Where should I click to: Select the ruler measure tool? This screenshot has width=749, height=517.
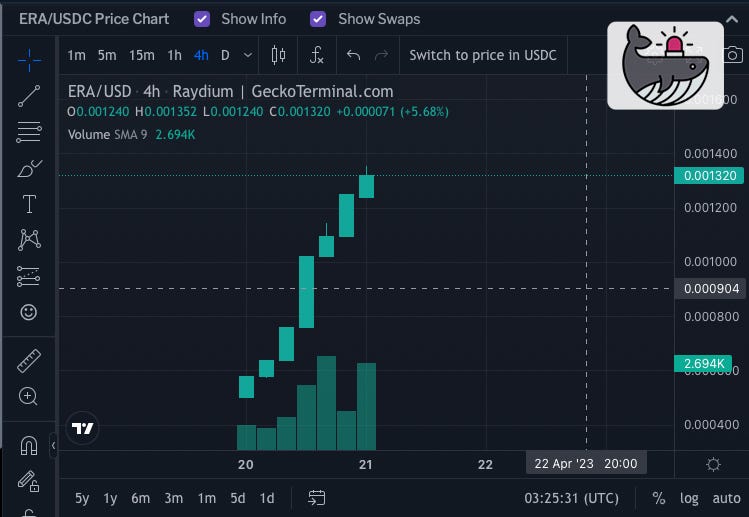[x=29, y=361]
